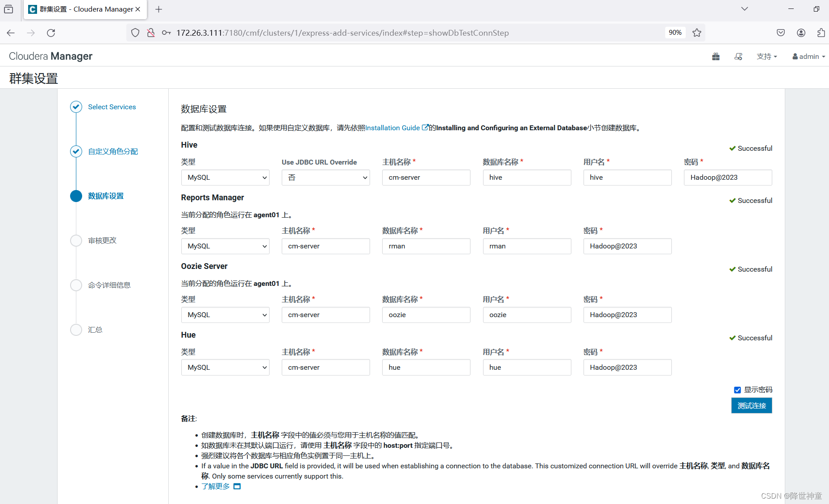Edit the Hive database name field
The image size is (829, 504).
coord(527,178)
